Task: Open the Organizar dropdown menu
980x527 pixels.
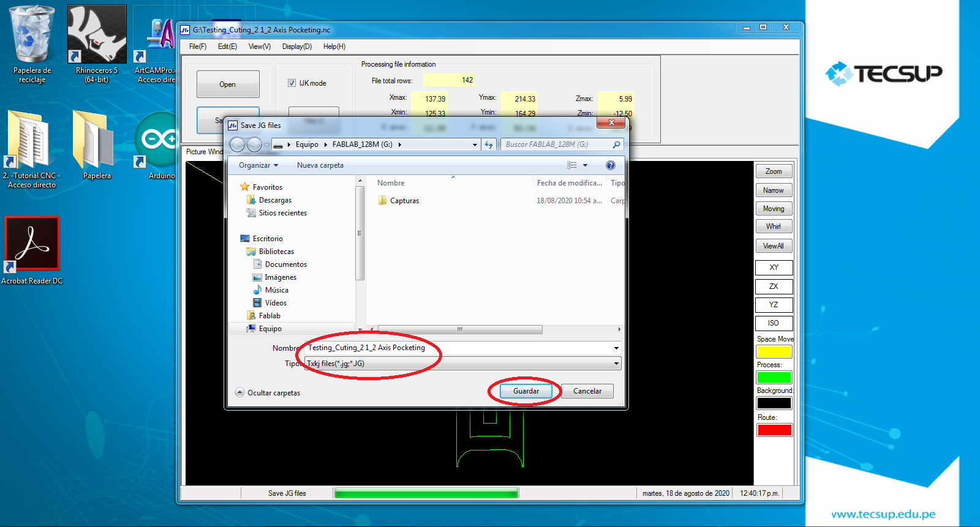Action: [258, 165]
